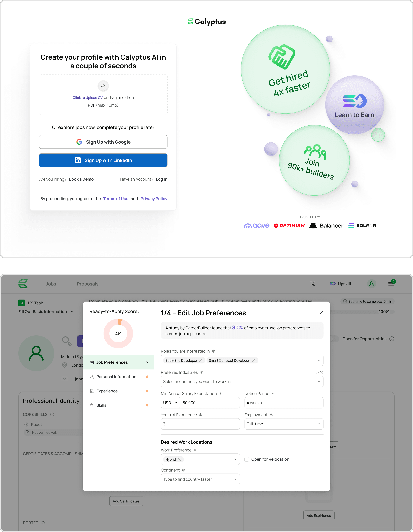Image resolution: width=413 pixels, height=532 pixels.
Task: Expand the Full-time Employment dropdown
Action: [284, 424]
